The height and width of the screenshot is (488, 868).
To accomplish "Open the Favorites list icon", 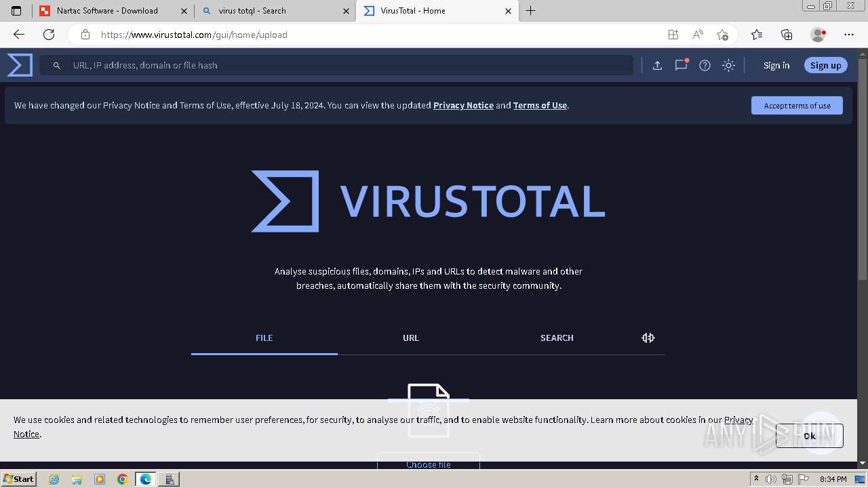I will [757, 35].
